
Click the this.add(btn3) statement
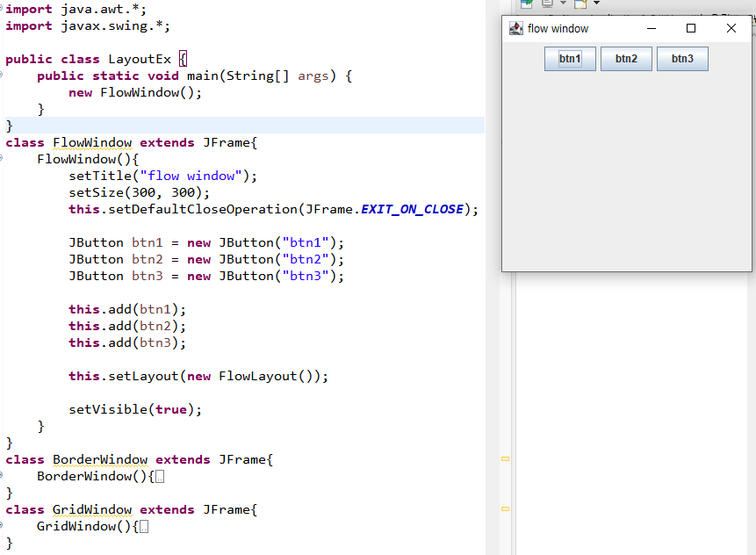point(127,342)
